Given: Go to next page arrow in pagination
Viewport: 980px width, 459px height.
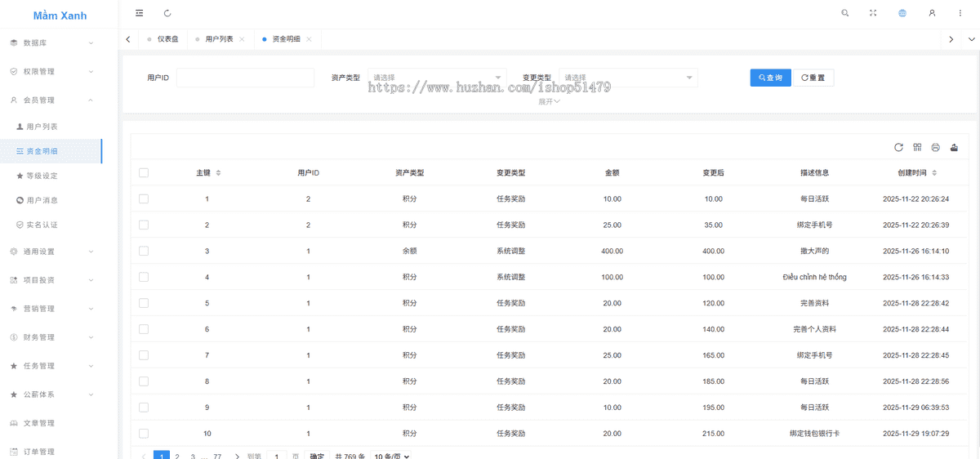Looking at the screenshot, I should click(x=237, y=457).
